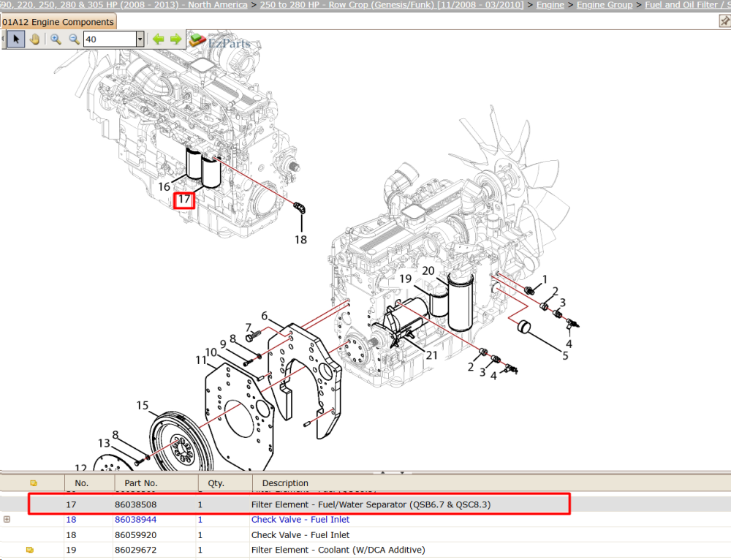Click callout 5 near the cap

pyautogui.click(x=565, y=356)
